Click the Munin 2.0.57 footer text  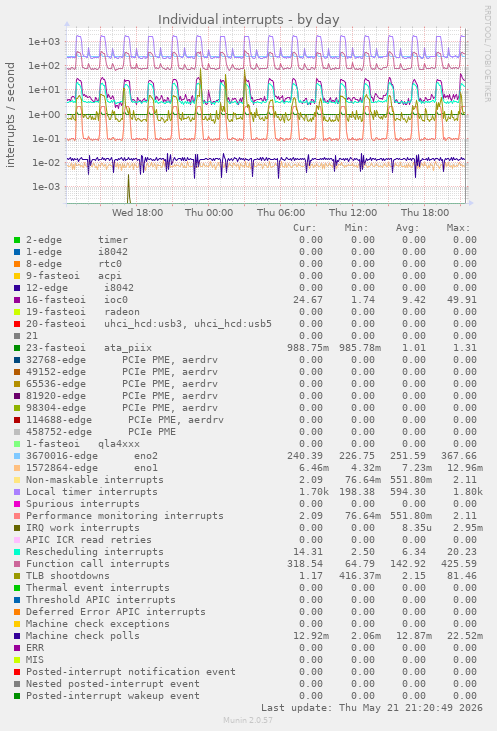click(x=248, y=720)
